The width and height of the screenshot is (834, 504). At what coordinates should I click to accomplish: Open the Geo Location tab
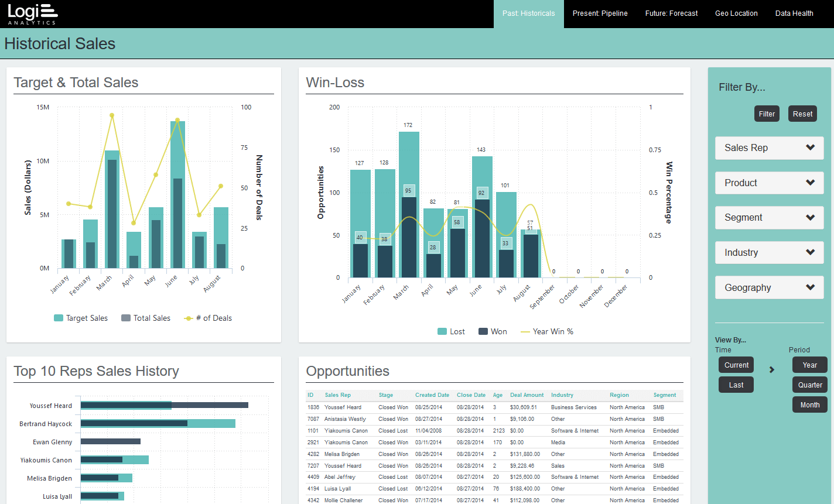pyautogui.click(x=736, y=13)
